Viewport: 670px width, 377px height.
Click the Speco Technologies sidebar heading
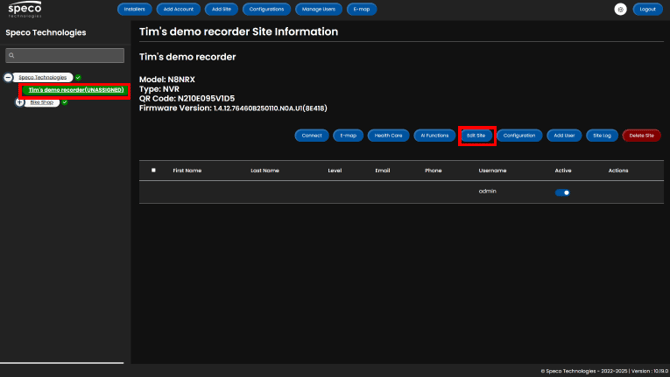click(x=46, y=32)
